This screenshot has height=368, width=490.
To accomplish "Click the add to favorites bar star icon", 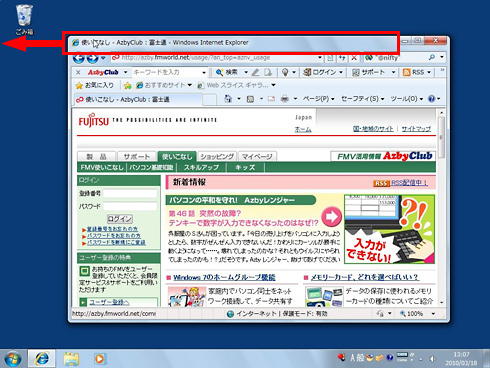I will (128, 86).
